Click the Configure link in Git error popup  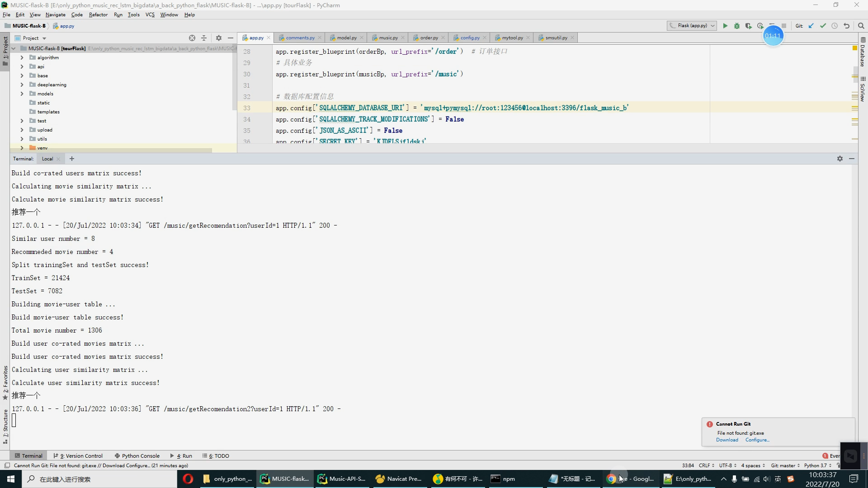tap(758, 440)
